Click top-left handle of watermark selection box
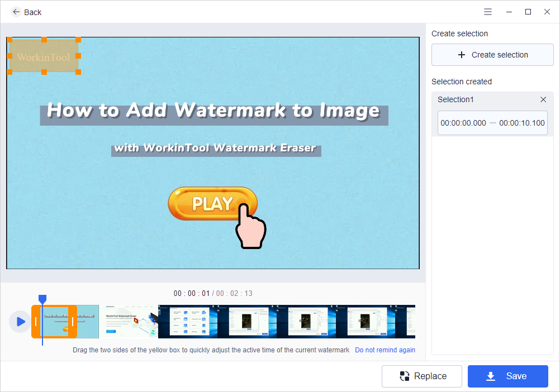 click(10, 40)
